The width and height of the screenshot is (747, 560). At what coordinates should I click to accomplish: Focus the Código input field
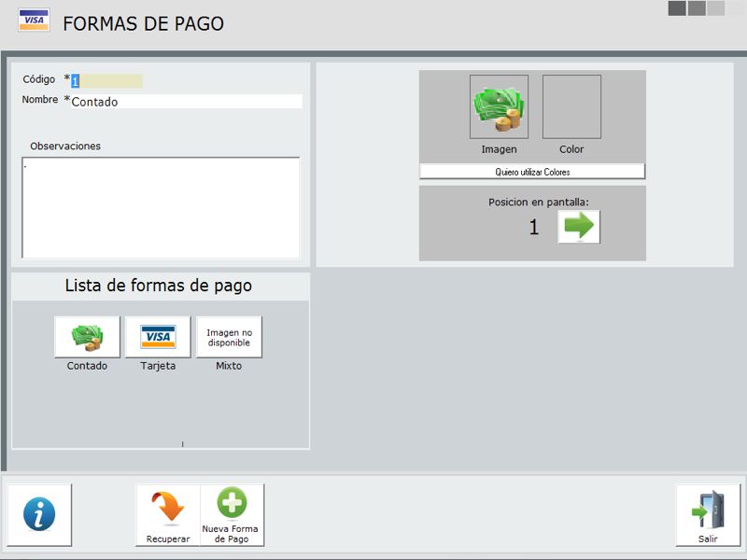click(x=107, y=81)
